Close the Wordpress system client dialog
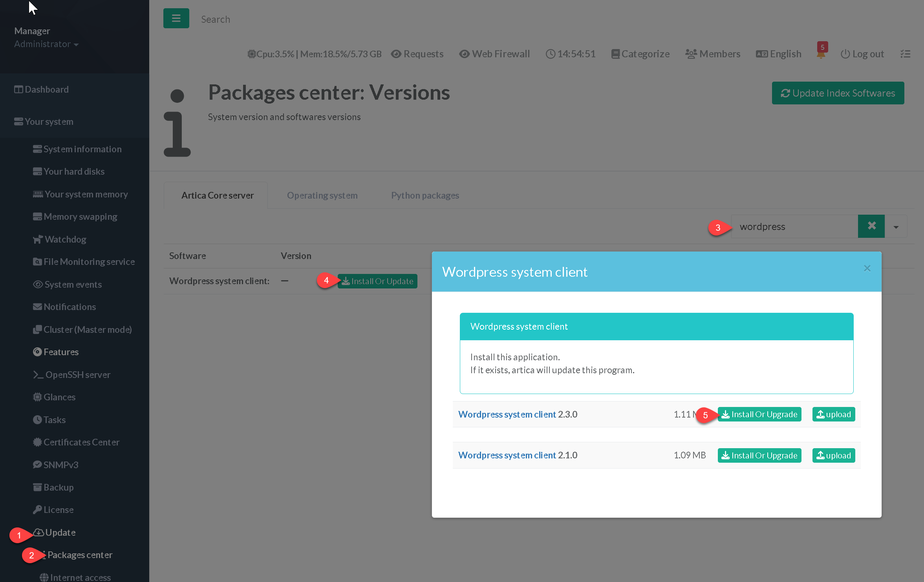This screenshot has width=924, height=582. click(x=867, y=268)
